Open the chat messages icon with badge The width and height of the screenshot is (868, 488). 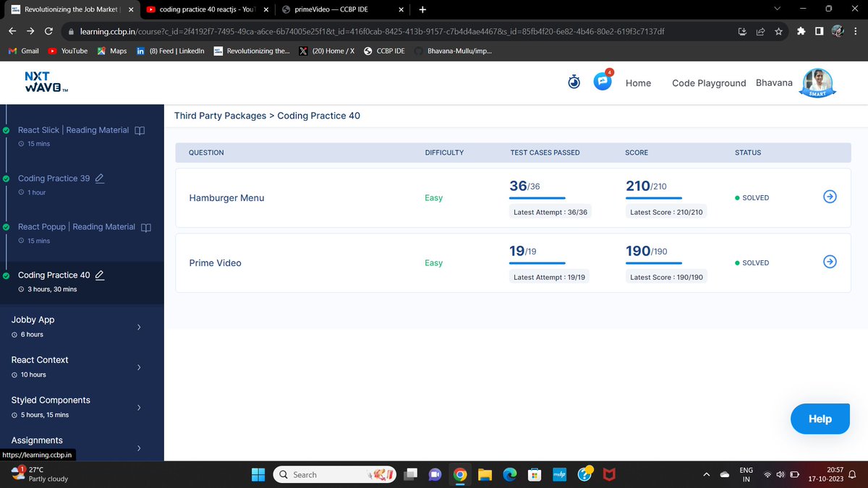click(603, 81)
